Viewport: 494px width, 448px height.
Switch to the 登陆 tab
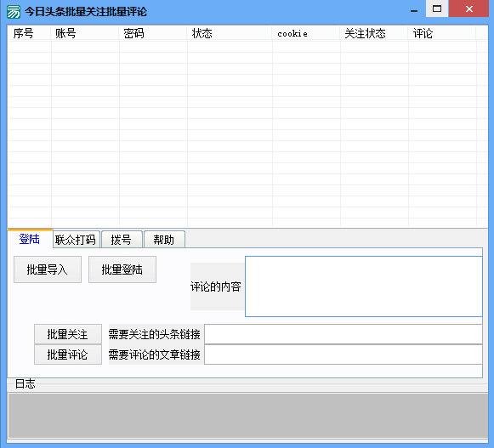click(30, 239)
